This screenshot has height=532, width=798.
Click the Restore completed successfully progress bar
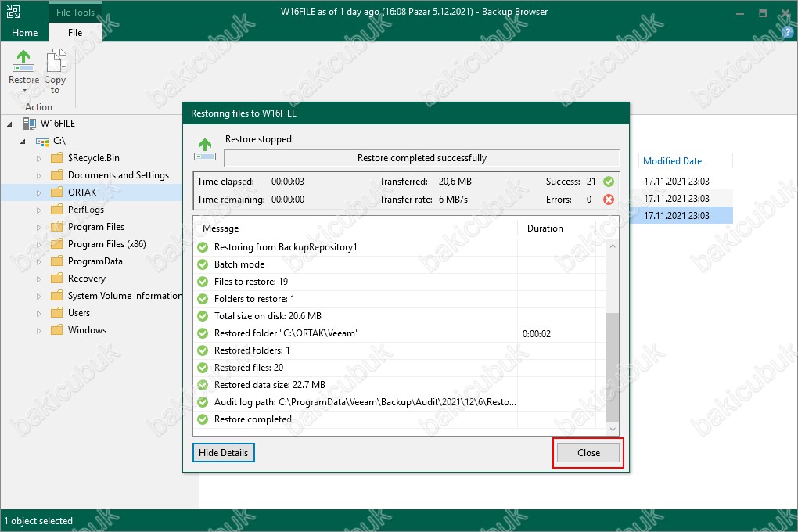[x=422, y=158]
